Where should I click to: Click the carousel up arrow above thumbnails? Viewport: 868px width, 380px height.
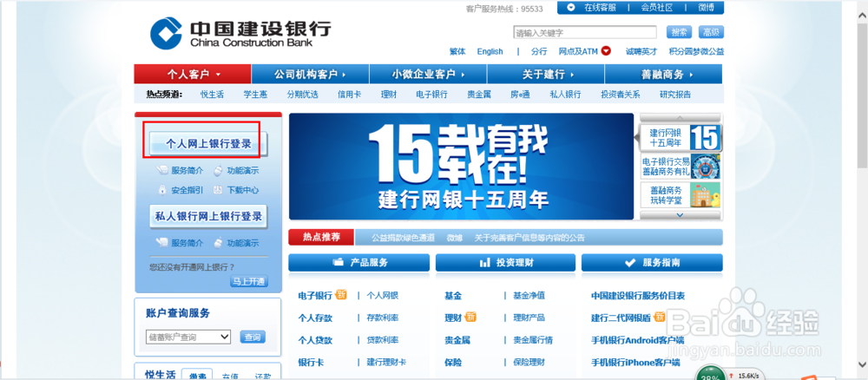pos(681,118)
